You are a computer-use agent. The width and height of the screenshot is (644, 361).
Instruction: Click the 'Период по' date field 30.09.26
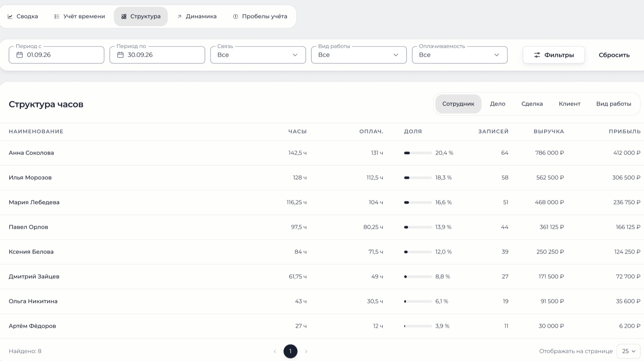[x=157, y=55]
